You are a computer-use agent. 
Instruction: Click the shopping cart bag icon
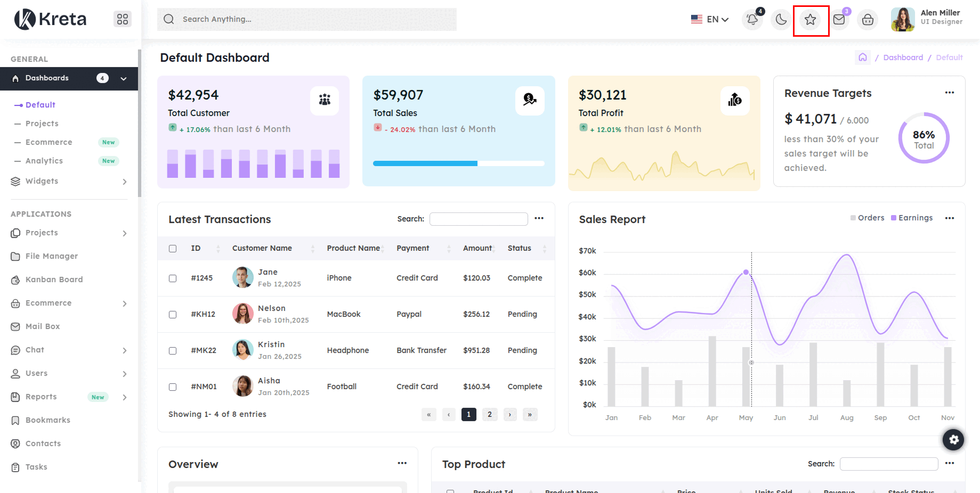868,20
